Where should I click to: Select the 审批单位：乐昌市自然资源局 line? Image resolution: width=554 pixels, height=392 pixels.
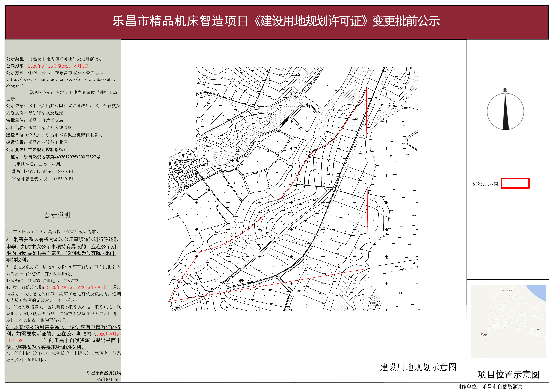click(x=35, y=120)
